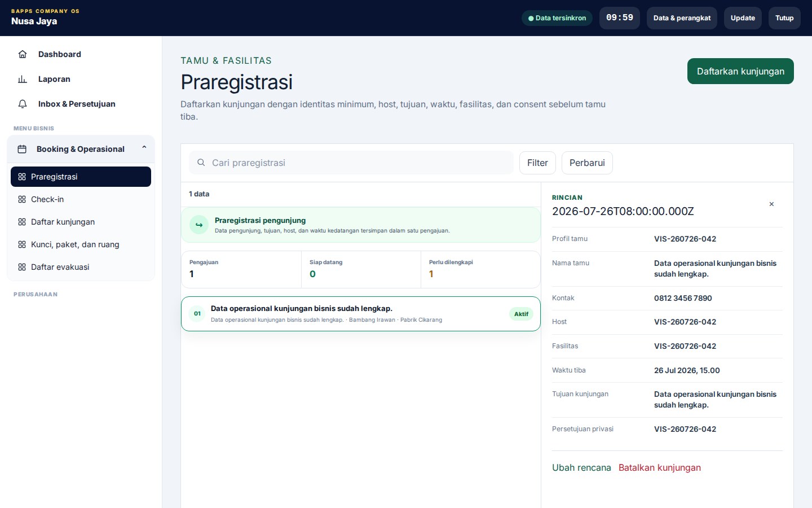
Task: Click the 09:59 clock display
Action: [620, 18]
